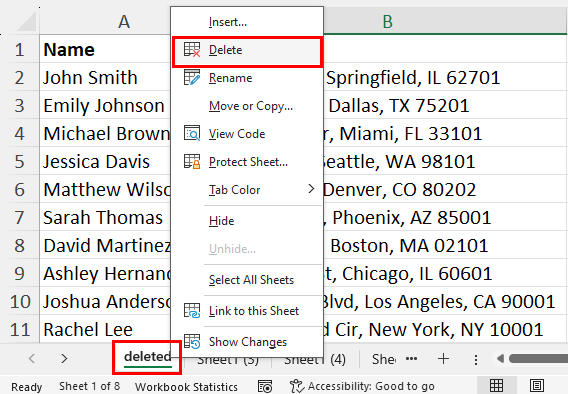This screenshot has width=568, height=394.
Task: Select the Jessica Davis cell
Action: tap(105, 162)
